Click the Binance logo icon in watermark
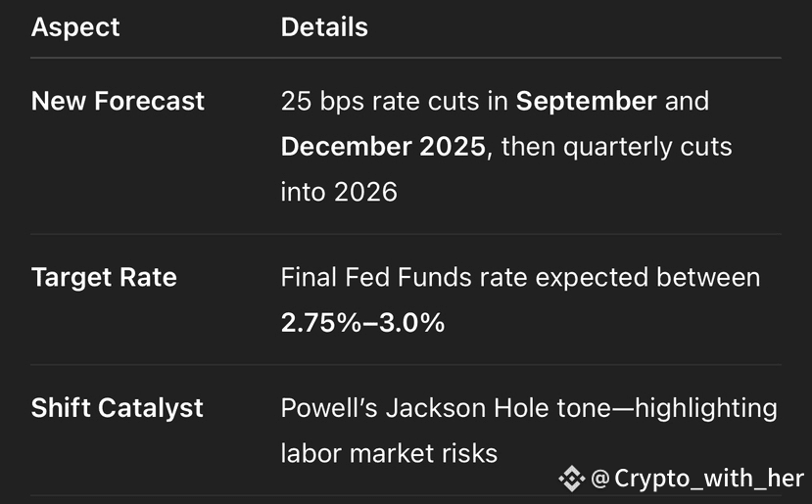The image size is (812, 504). coord(572,479)
